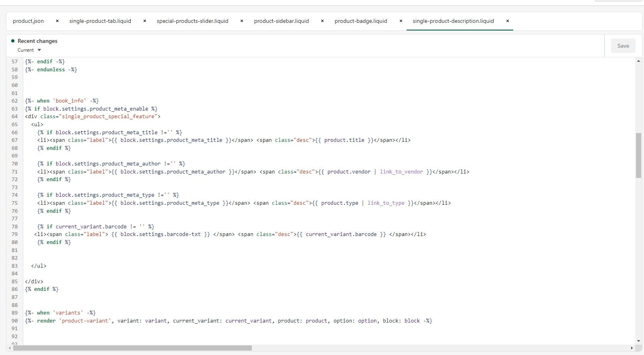Click the Save button
644x355 pixels.
tap(623, 46)
